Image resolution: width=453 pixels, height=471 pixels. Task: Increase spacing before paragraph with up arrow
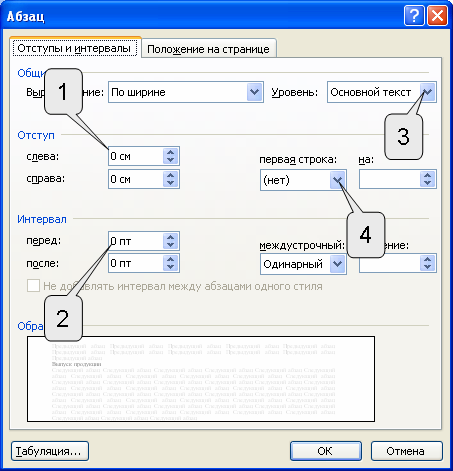pos(170,237)
